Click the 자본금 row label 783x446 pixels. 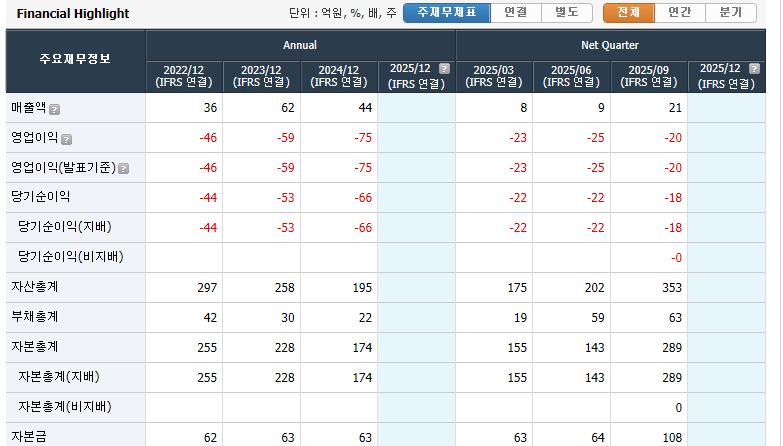coord(29,437)
